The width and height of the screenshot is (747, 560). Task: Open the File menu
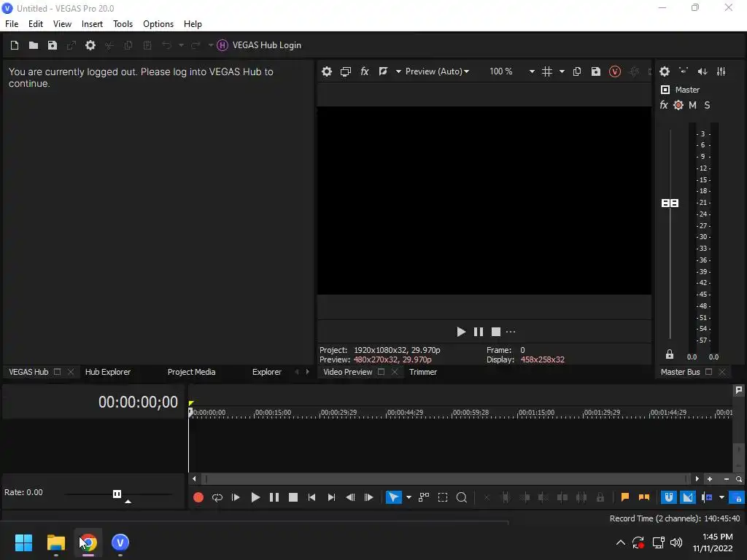[12, 24]
